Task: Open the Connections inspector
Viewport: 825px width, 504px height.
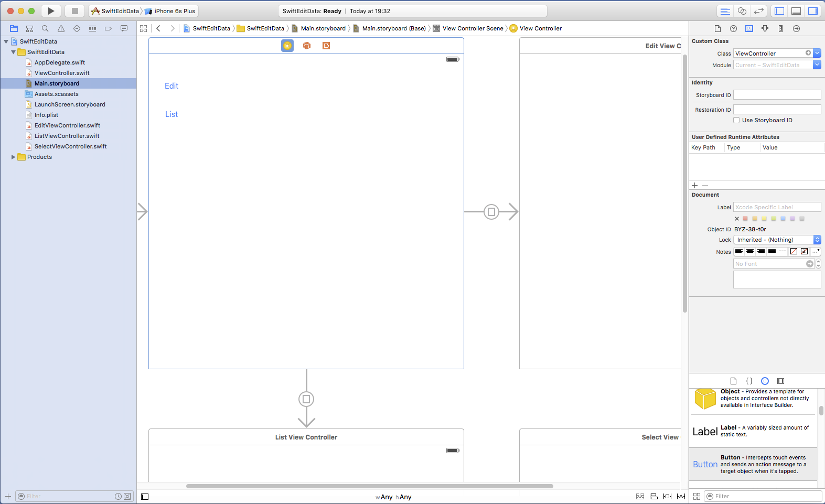Action: click(796, 29)
